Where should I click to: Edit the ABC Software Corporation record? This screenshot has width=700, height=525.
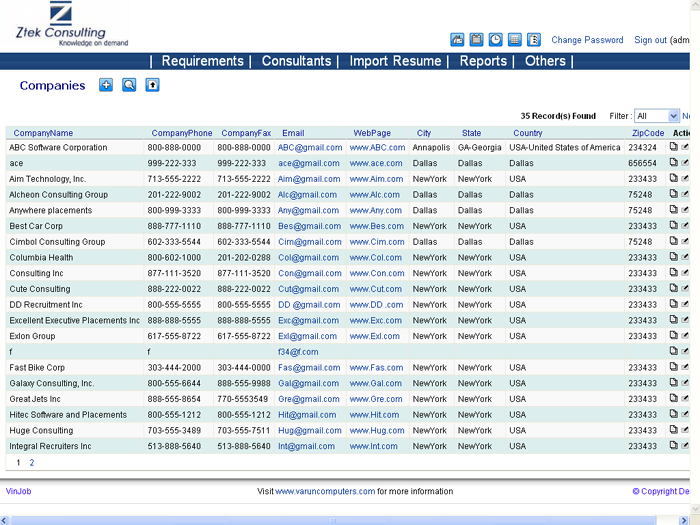coord(685,147)
